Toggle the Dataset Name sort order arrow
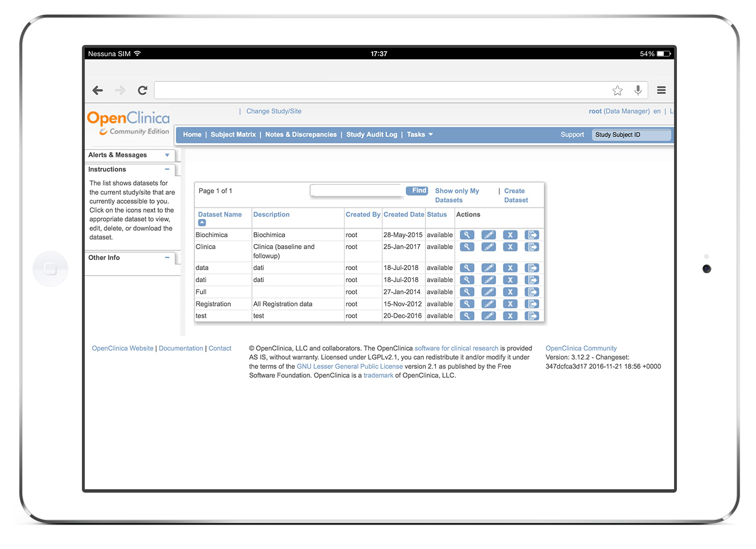This screenshot has width=756, height=549. (201, 222)
